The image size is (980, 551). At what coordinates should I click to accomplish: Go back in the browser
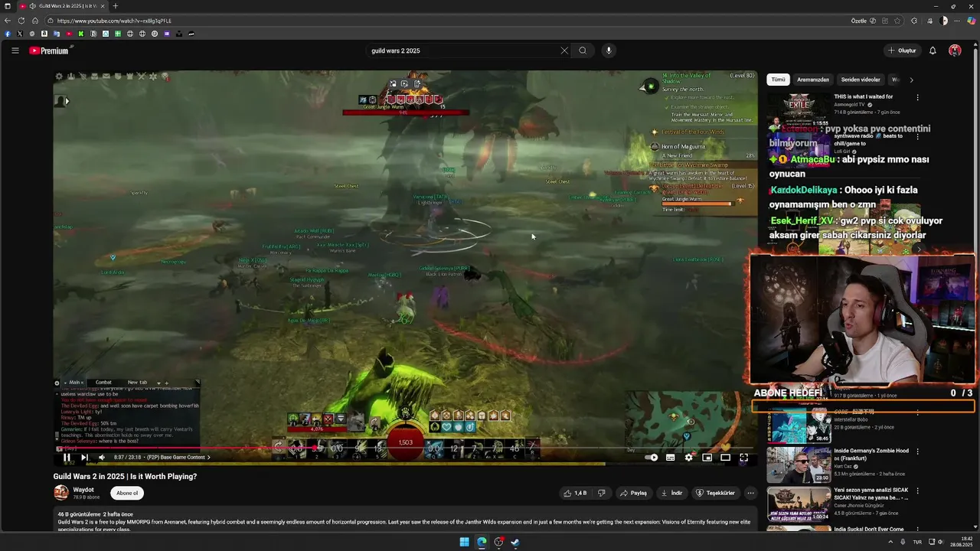tap(8, 21)
